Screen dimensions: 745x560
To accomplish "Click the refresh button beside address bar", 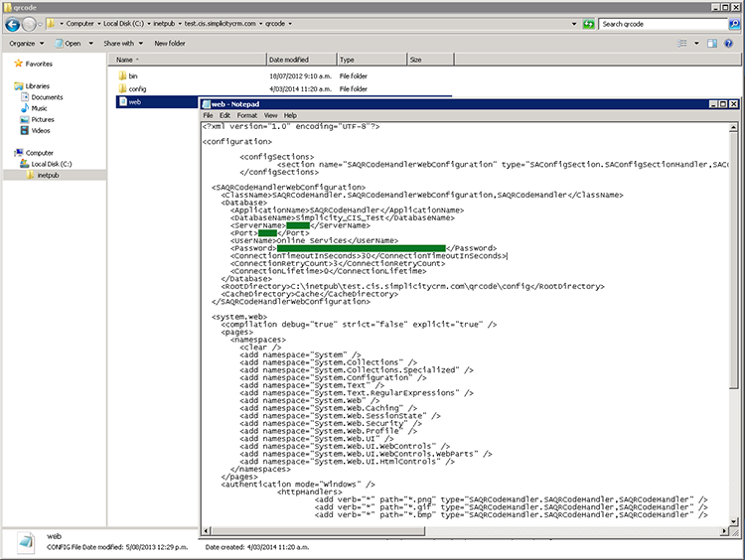I will [588, 24].
